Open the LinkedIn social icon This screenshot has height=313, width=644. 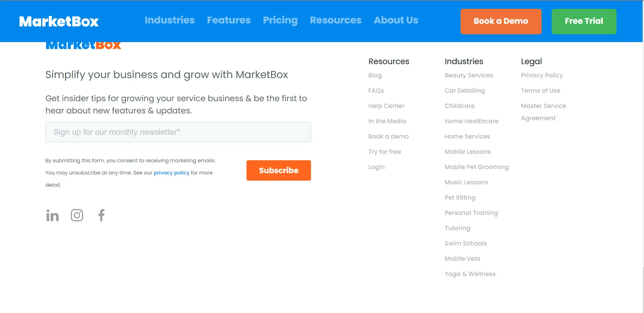pyautogui.click(x=53, y=216)
